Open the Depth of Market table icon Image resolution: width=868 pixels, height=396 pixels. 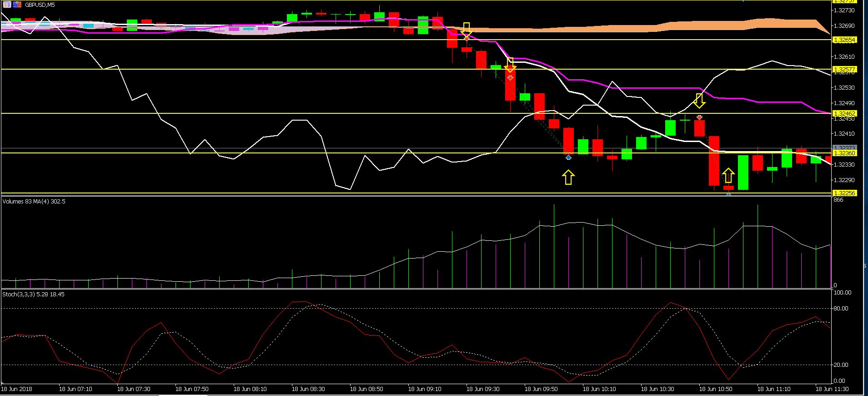point(7,5)
